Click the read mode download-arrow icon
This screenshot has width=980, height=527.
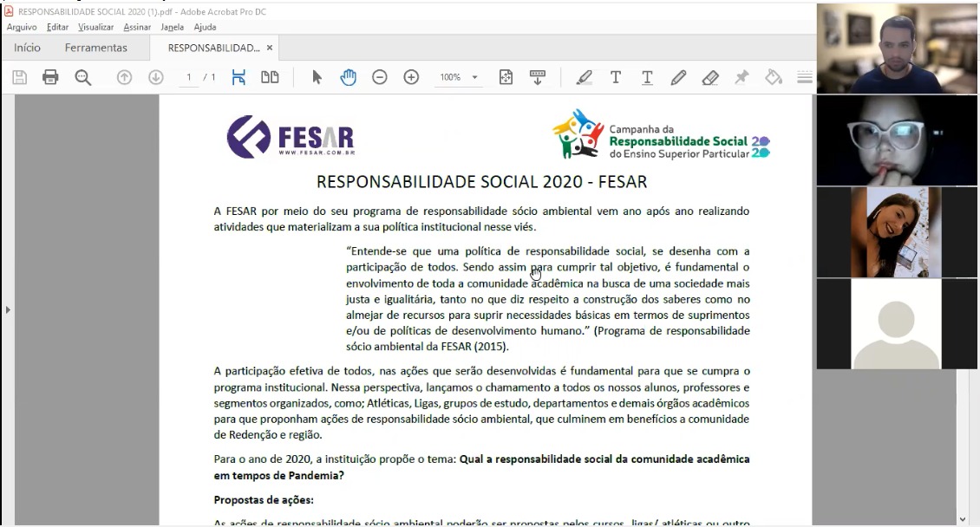[x=538, y=77]
